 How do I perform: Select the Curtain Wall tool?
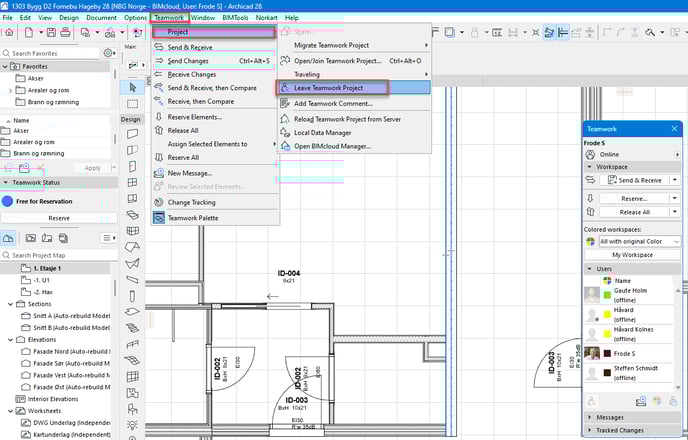tap(133, 231)
